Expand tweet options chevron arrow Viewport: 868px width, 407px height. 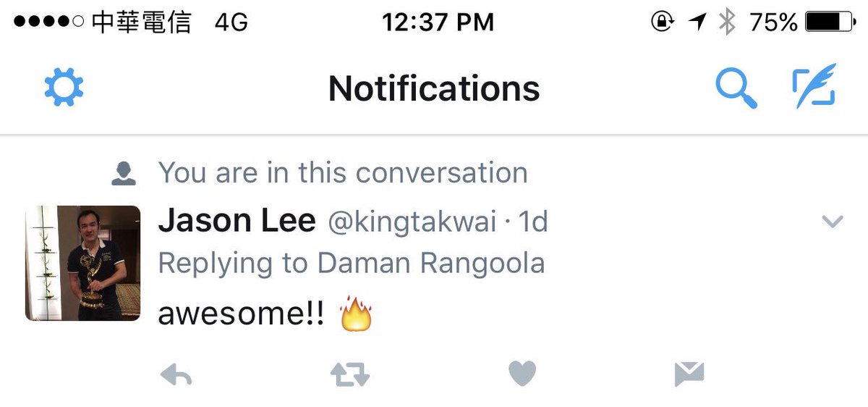[x=833, y=222]
